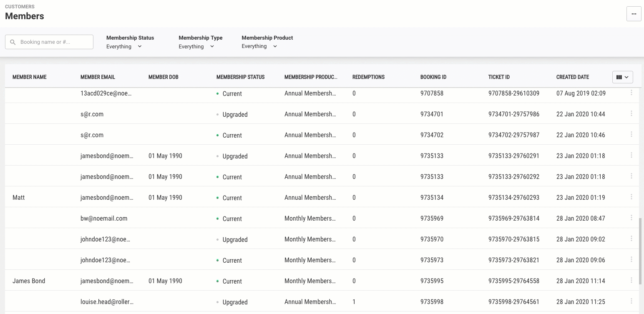Click email 13acd029ce@noe…
This screenshot has width=644, height=314.
coord(106,93)
